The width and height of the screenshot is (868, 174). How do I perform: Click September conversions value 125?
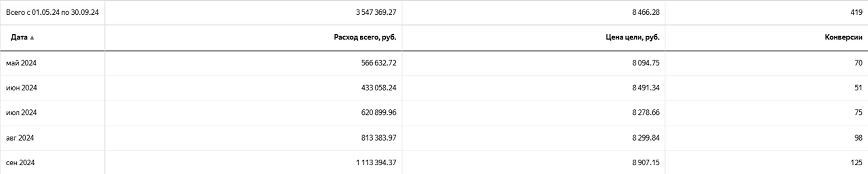pos(856,163)
